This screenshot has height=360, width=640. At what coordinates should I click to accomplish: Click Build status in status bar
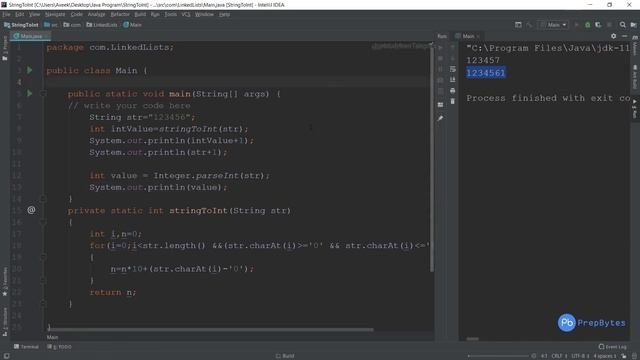click(x=285, y=356)
